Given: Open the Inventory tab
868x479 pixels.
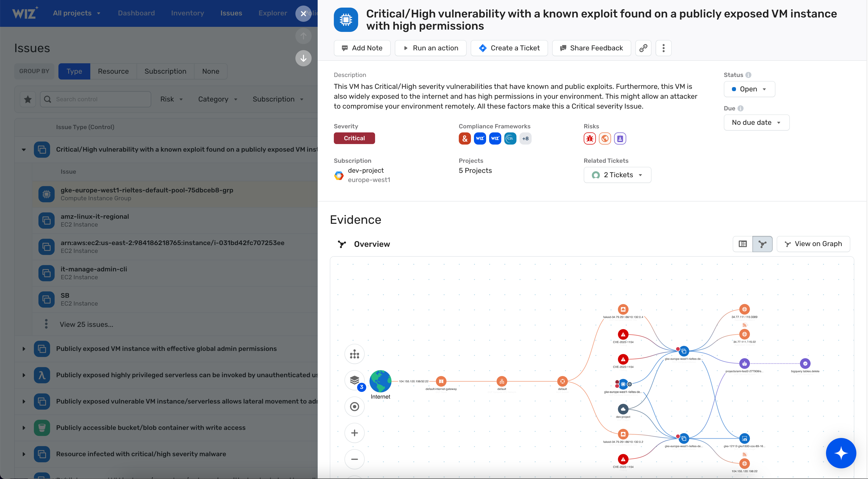Looking at the screenshot, I should tap(187, 13).
